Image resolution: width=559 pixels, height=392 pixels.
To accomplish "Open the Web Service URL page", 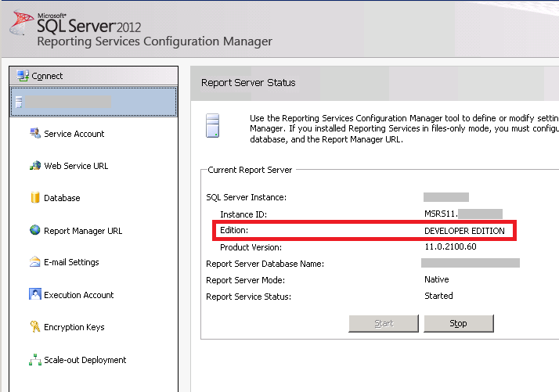I will [76, 166].
